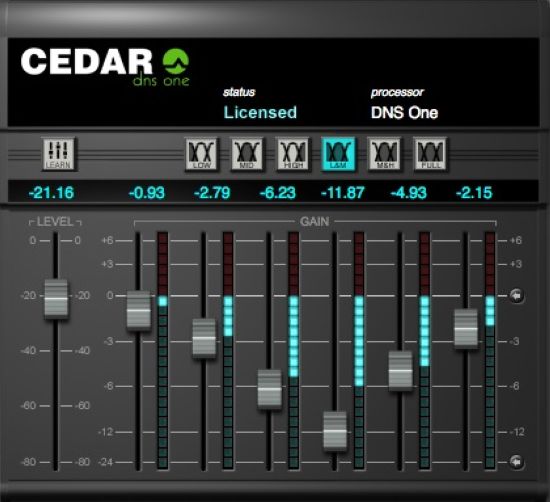Select the FULL band filter icon

point(430,154)
